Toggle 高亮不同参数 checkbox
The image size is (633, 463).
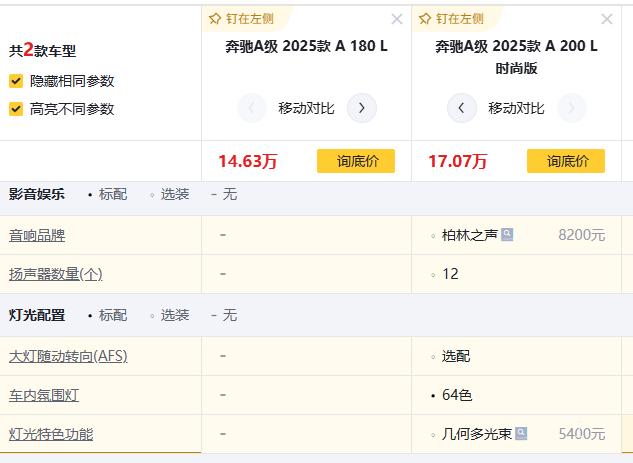tap(16, 109)
